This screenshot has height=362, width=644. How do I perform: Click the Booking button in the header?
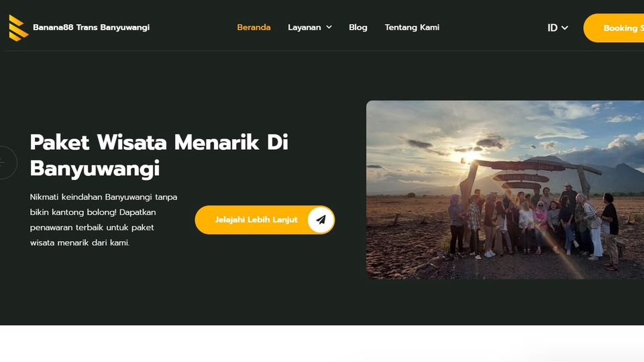point(614,28)
